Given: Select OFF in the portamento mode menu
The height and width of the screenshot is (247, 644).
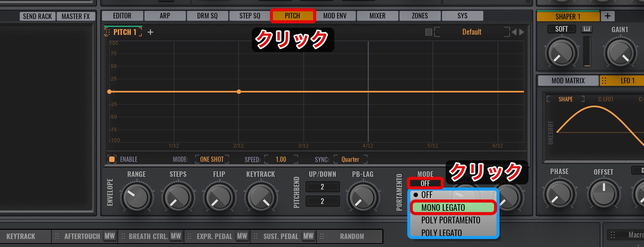Looking at the screenshot, I should [453, 195].
